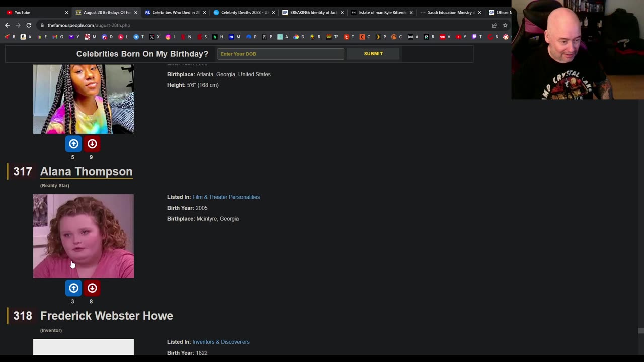Switch to Saudi Education Ministry tab
The image size is (644, 362).
coord(449,12)
